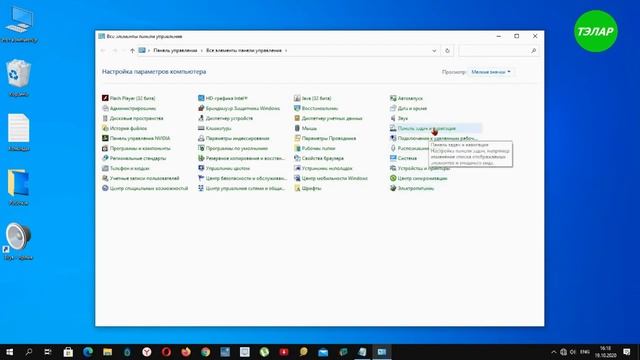Open Администрирование in Control Panel
The height and width of the screenshot is (360, 640).
[x=129, y=108]
